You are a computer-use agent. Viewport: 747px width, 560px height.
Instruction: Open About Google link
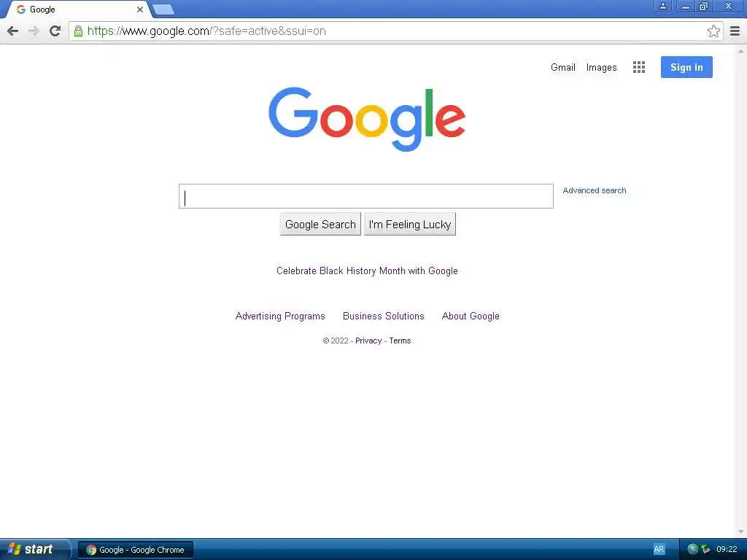tap(471, 316)
